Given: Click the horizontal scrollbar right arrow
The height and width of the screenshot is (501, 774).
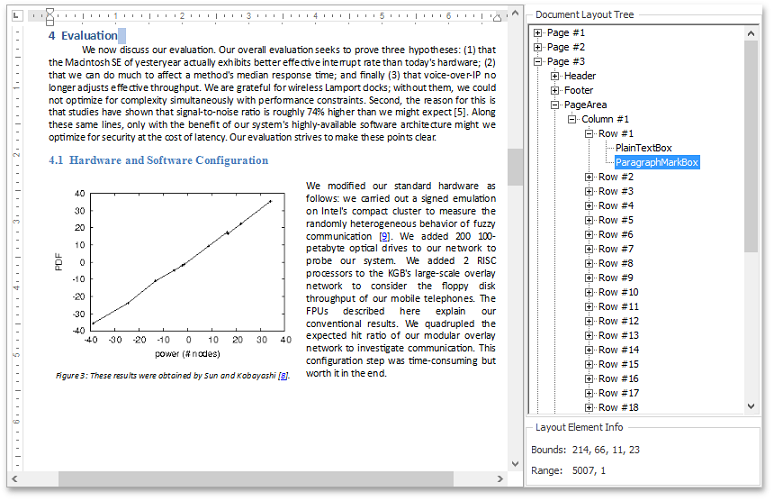Looking at the screenshot, I should coord(500,479).
